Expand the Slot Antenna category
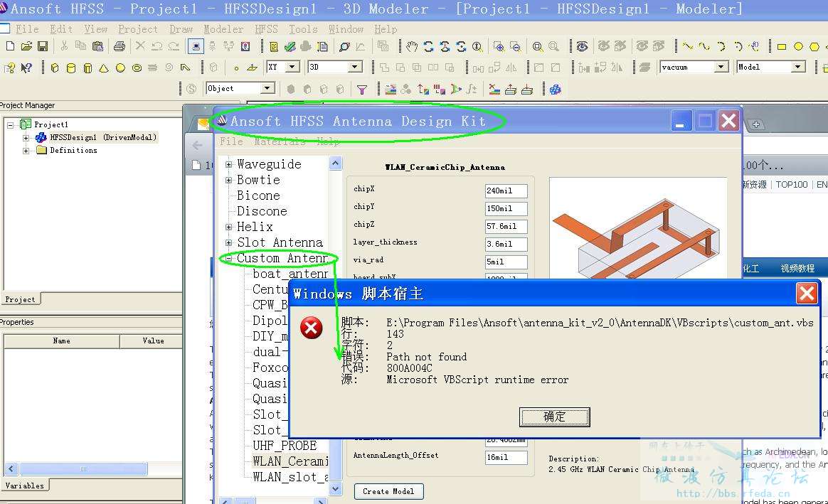 228,243
